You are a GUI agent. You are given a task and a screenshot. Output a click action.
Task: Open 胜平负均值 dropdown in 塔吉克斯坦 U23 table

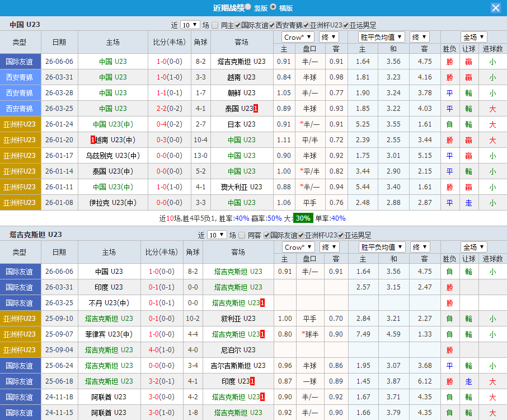[382, 247]
